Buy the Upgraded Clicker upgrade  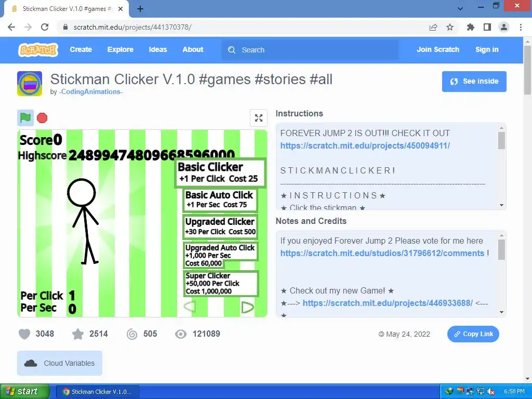(220, 227)
